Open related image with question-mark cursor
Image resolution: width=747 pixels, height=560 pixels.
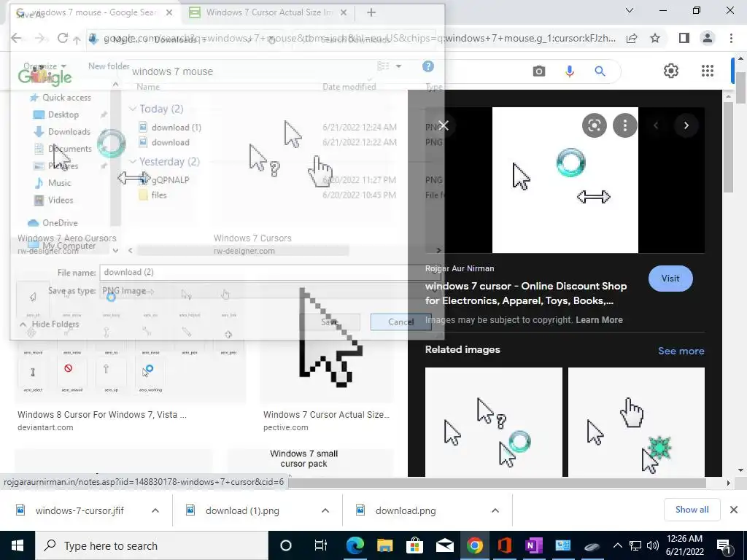point(494,421)
